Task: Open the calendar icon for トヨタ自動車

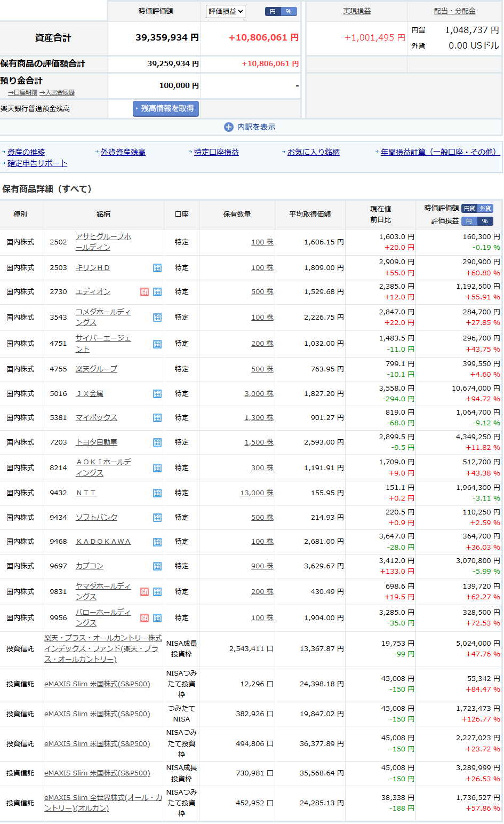Action: coord(157,442)
